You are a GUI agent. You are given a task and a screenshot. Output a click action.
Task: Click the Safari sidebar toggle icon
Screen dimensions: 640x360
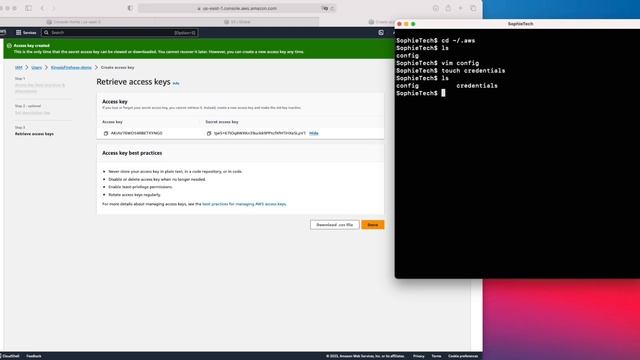point(28,8)
